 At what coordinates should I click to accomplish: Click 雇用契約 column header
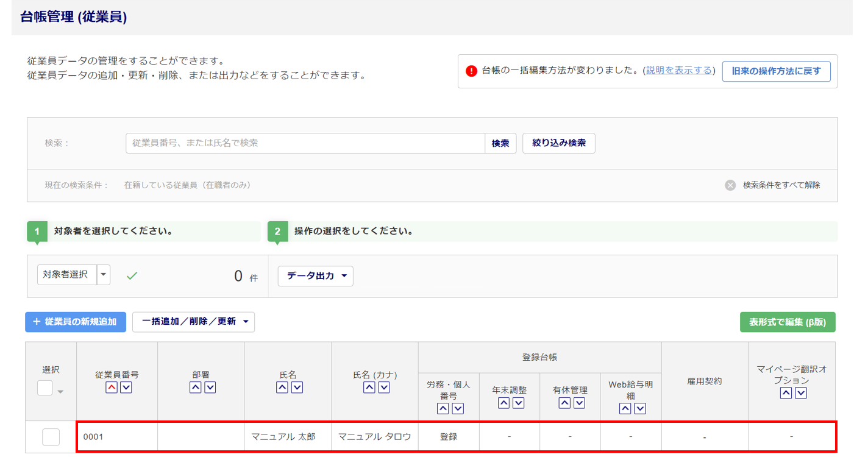click(705, 381)
